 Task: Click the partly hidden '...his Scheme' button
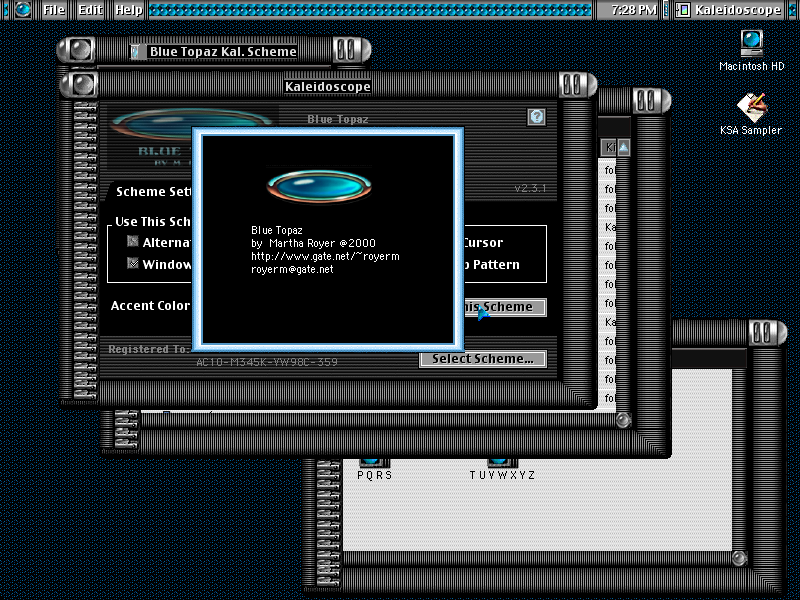[x=505, y=307]
